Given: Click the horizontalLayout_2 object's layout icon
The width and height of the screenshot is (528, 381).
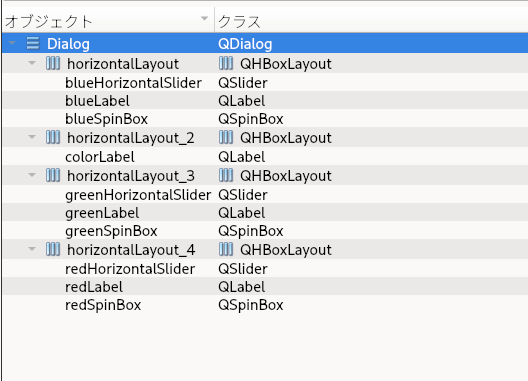Looking at the screenshot, I should tap(53, 137).
